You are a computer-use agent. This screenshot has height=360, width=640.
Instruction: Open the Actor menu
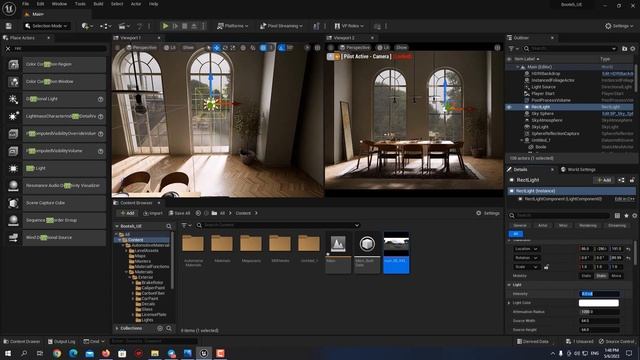coord(136,4)
